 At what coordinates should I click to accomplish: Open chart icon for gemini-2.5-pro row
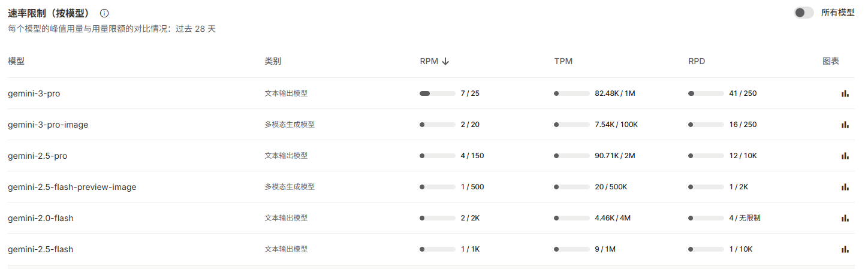pos(845,156)
